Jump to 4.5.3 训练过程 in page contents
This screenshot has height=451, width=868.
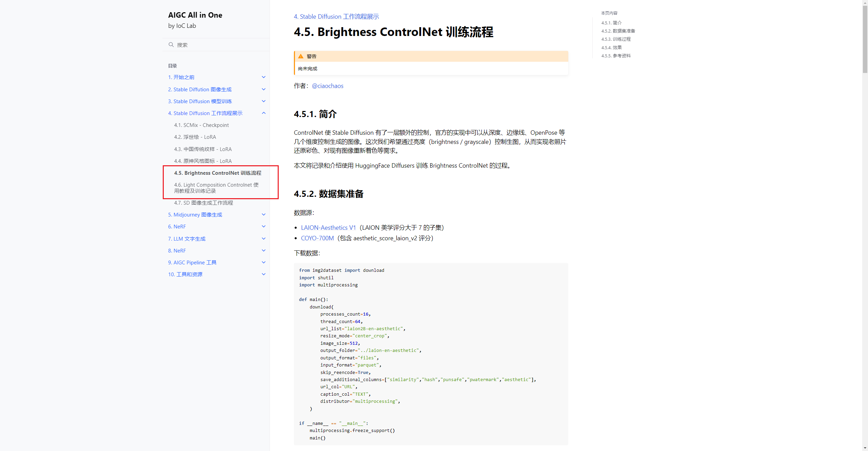click(616, 39)
